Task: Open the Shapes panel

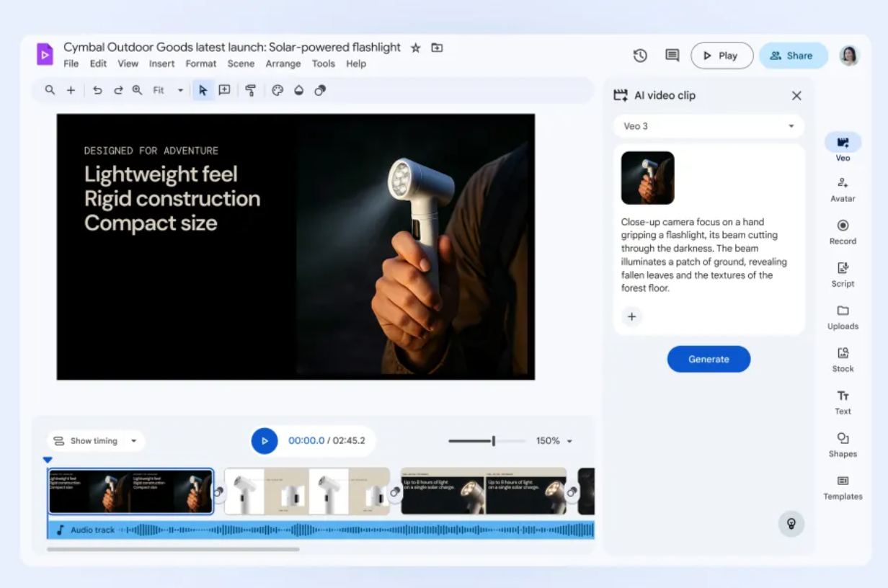Action: [x=843, y=445]
